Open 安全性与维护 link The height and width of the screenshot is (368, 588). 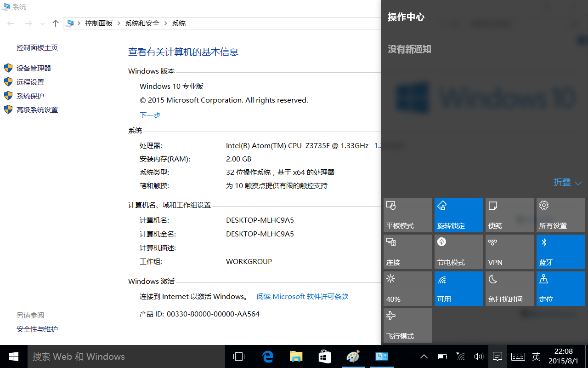click(37, 329)
